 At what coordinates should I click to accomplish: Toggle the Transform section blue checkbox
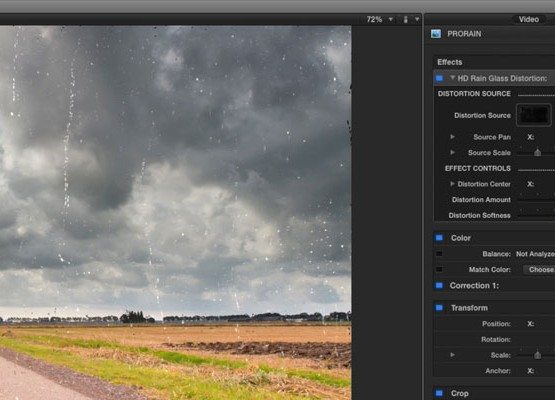click(x=439, y=308)
